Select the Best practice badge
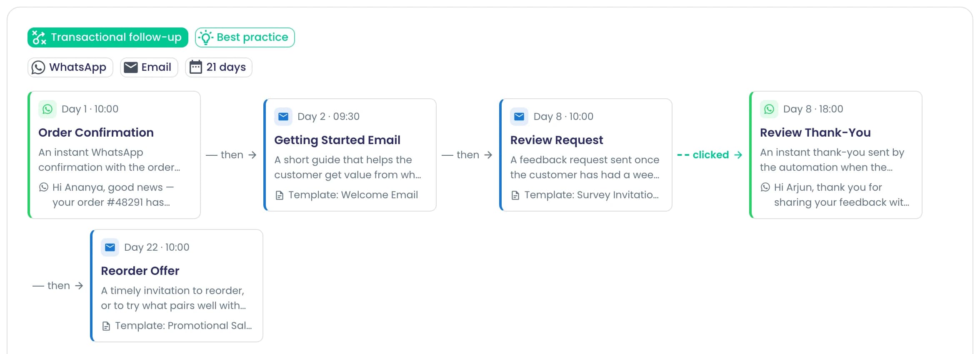980x354 pixels. point(245,37)
